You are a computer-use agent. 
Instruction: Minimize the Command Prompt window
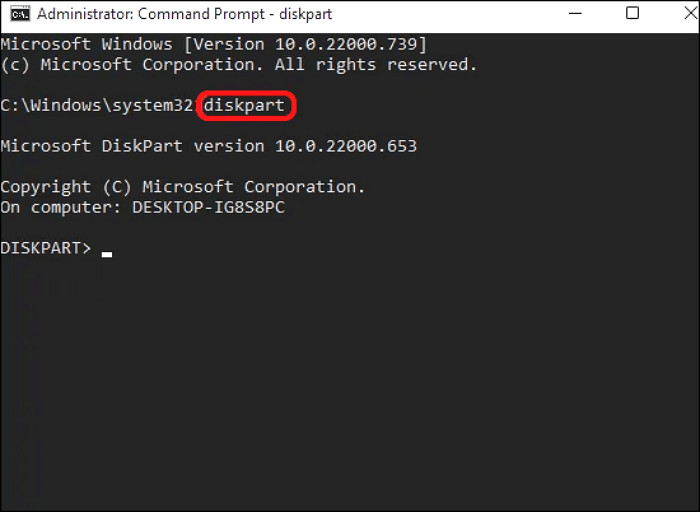[x=577, y=14]
